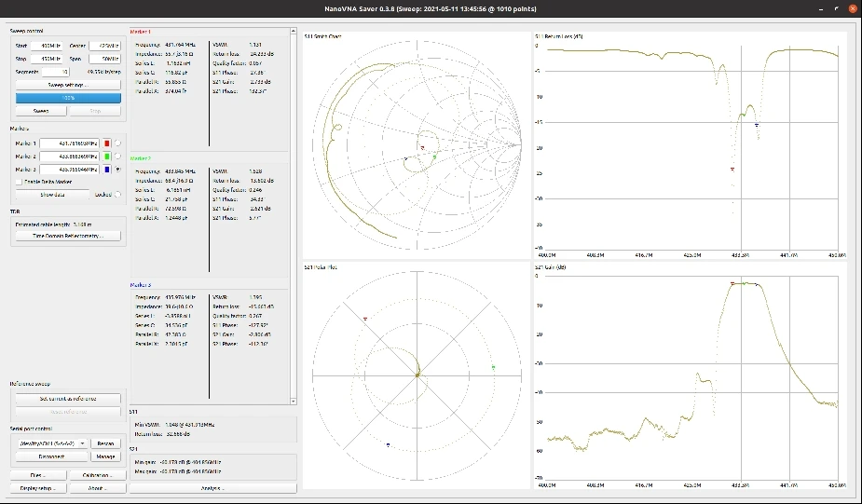Click the Start frequency input field
The image size is (862, 504).
tap(47, 46)
